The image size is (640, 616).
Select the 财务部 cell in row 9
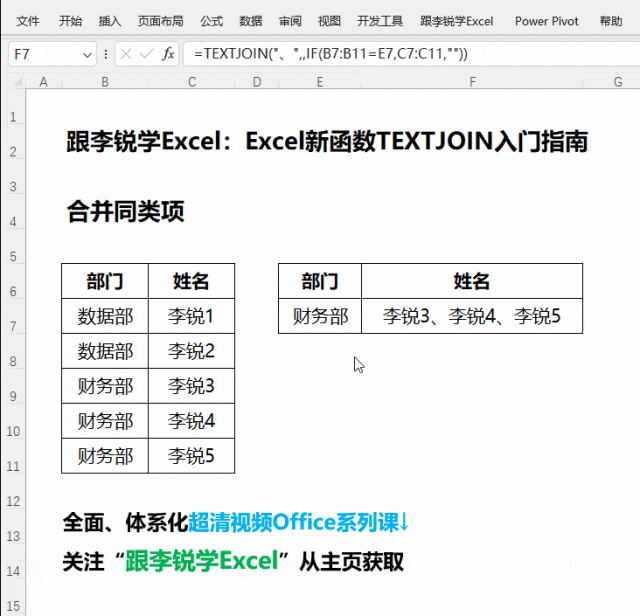click(x=105, y=386)
